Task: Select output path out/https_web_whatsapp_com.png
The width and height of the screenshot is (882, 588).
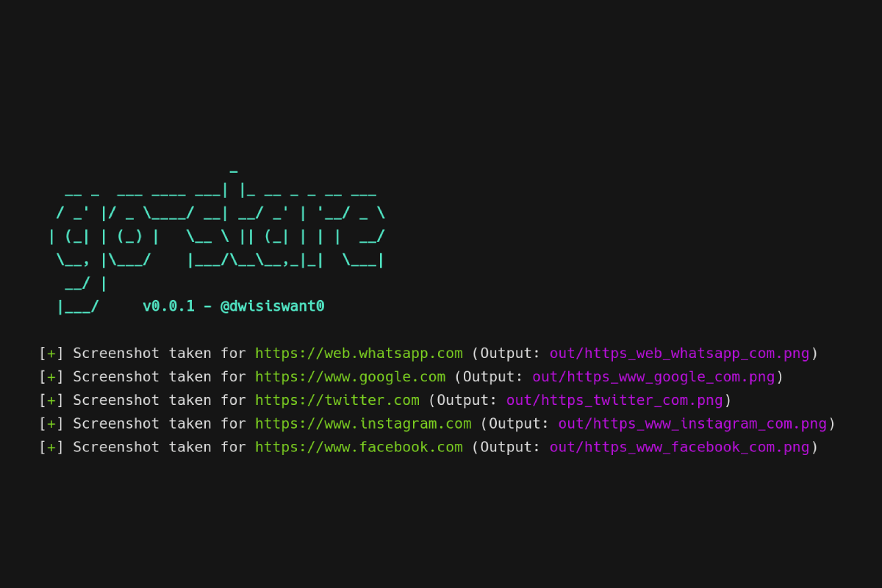Action: pyautogui.click(x=680, y=354)
